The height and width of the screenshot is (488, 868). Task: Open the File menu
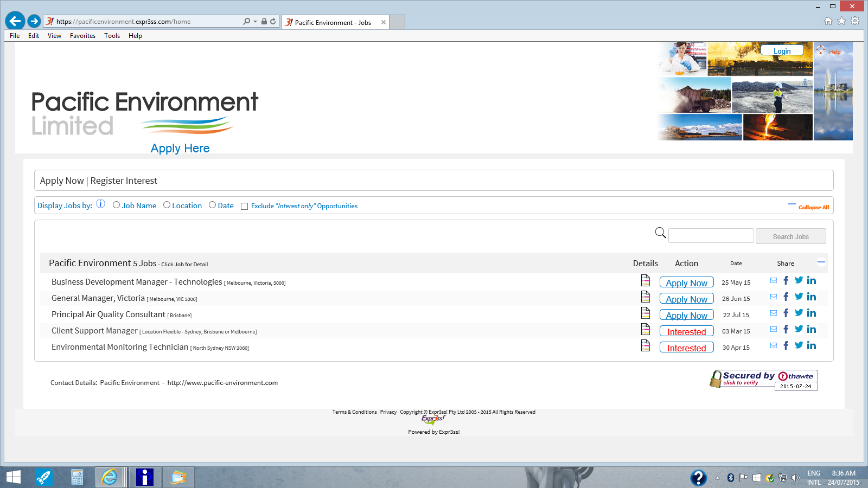click(x=15, y=36)
